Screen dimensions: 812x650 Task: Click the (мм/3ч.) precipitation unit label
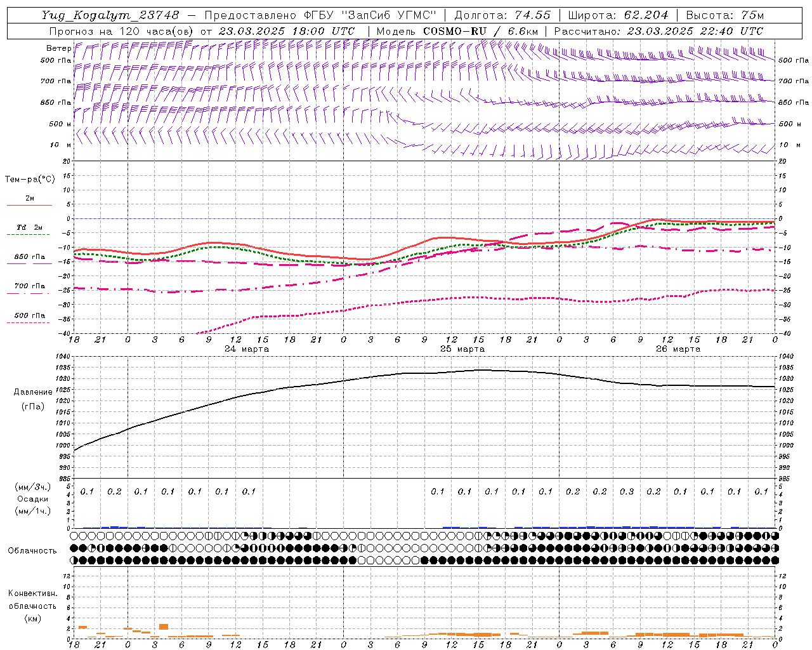[x=33, y=487]
